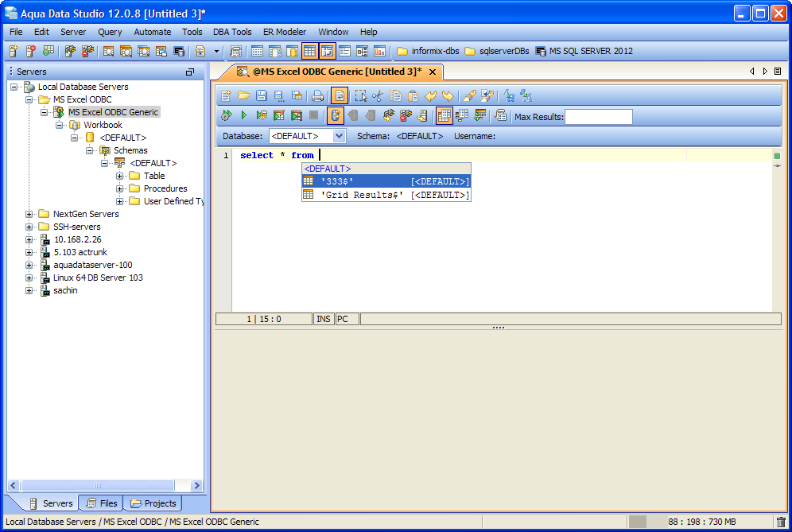This screenshot has width=792, height=532.
Task: Click the Reconnect plug icon in query toolbar
Action: (x=388, y=115)
